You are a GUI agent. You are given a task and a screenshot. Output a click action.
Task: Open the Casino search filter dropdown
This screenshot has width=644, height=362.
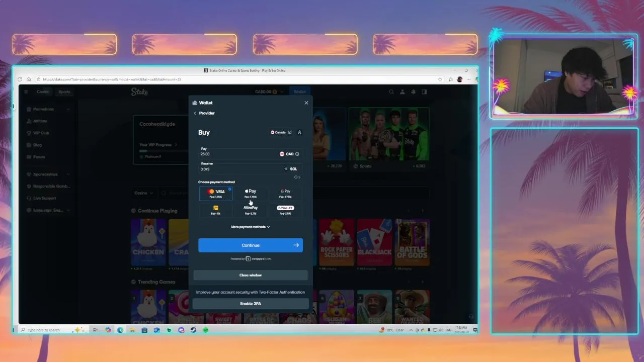144,193
